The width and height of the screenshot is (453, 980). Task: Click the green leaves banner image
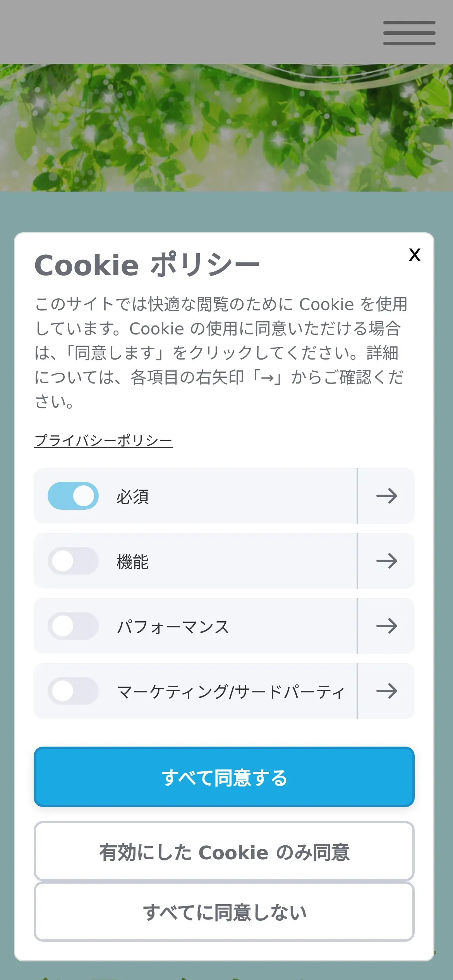pyautogui.click(x=226, y=128)
